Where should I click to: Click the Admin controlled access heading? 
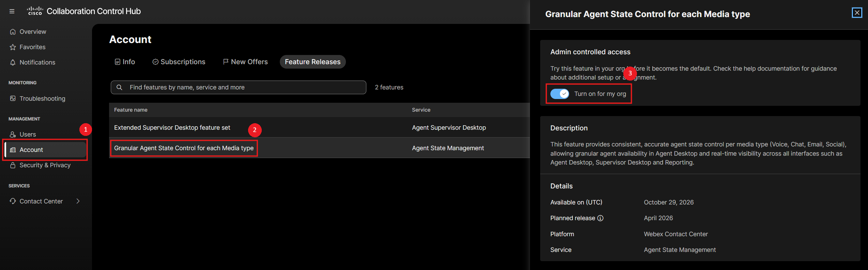coord(590,52)
